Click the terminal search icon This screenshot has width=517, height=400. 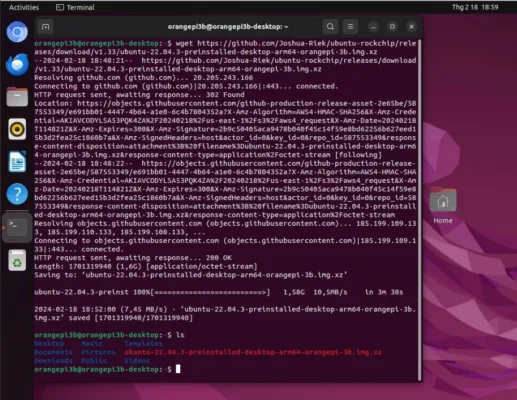click(x=330, y=27)
